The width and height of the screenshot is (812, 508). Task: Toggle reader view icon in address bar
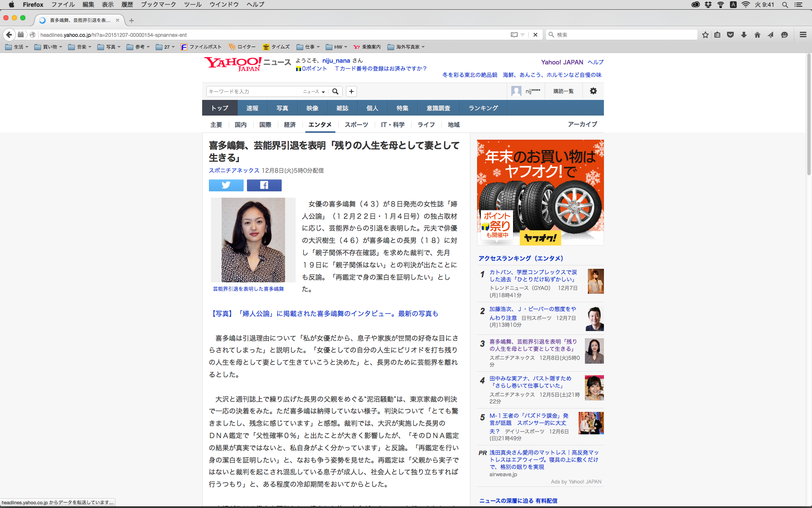click(x=514, y=35)
